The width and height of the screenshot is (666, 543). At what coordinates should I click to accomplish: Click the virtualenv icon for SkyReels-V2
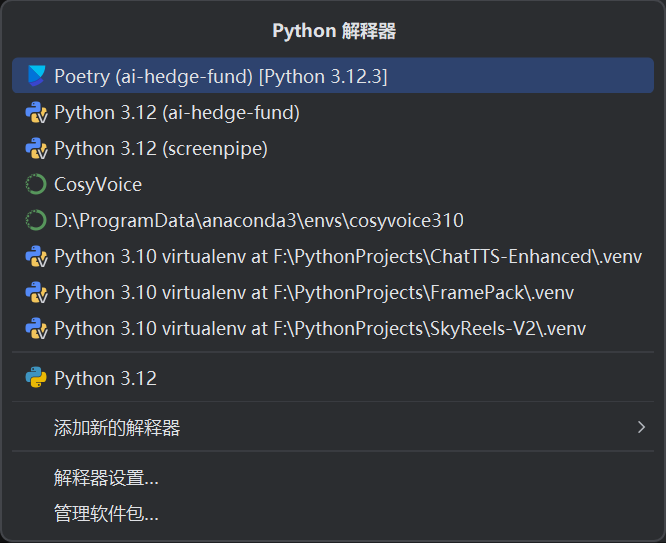pyautogui.click(x=36, y=329)
